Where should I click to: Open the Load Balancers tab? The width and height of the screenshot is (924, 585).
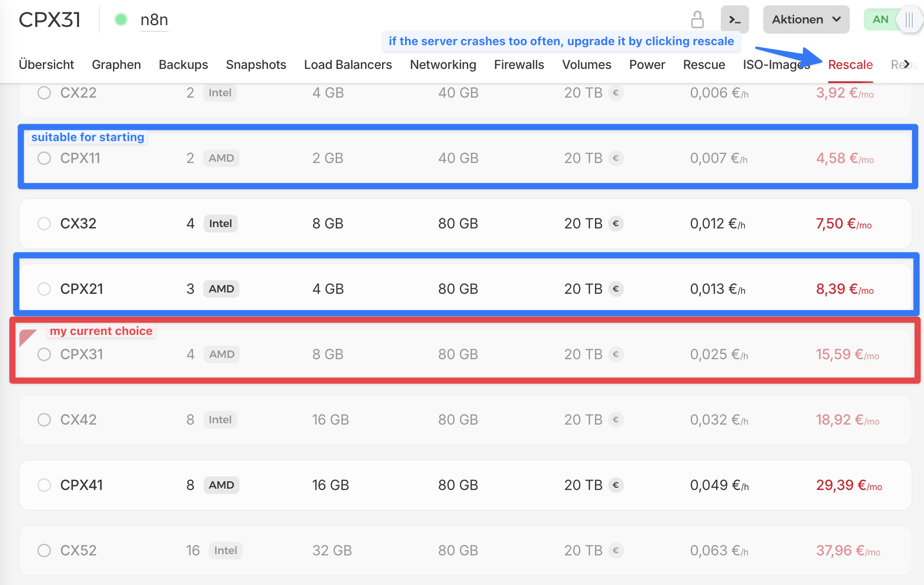coord(348,65)
